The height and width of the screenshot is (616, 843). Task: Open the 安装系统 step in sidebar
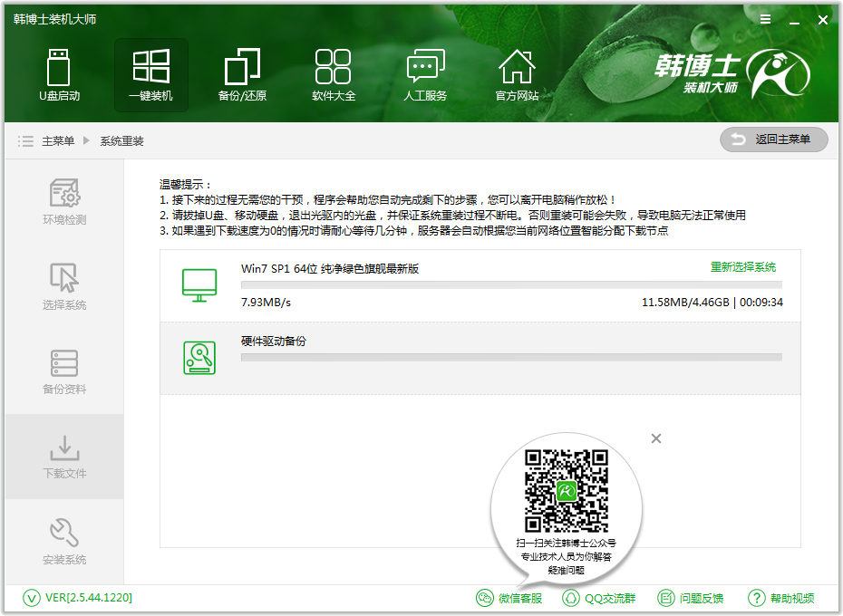point(63,542)
